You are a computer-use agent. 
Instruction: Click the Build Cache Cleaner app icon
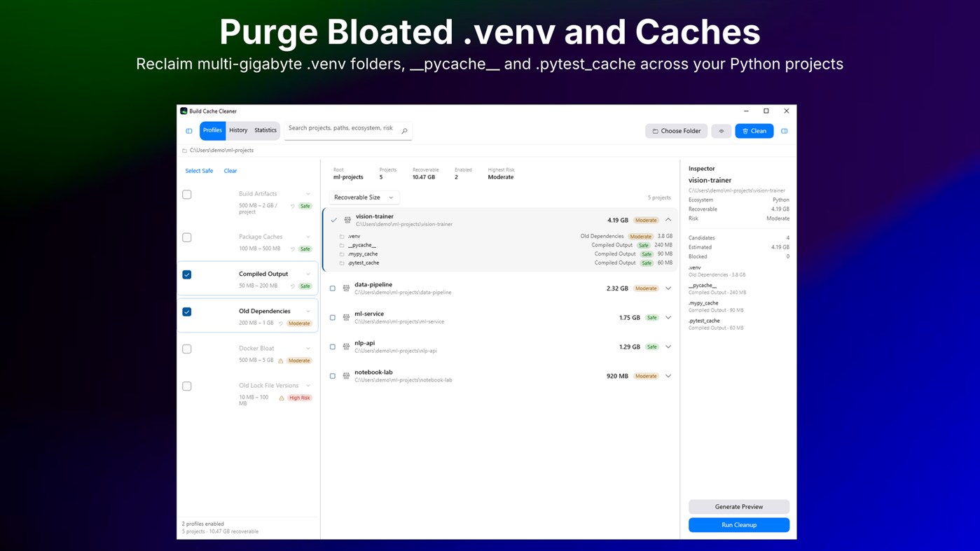pyautogui.click(x=184, y=111)
